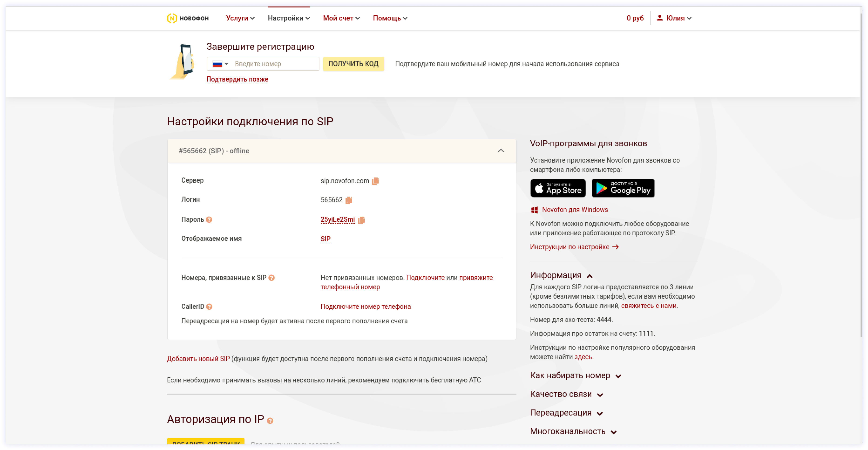Viewport: 868px width, 450px height.
Task: Edit the displayed name SIP
Action: click(325, 239)
